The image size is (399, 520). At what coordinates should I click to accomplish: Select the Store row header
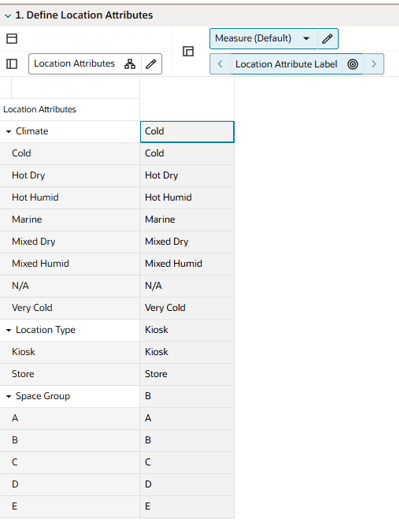(x=70, y=374)
